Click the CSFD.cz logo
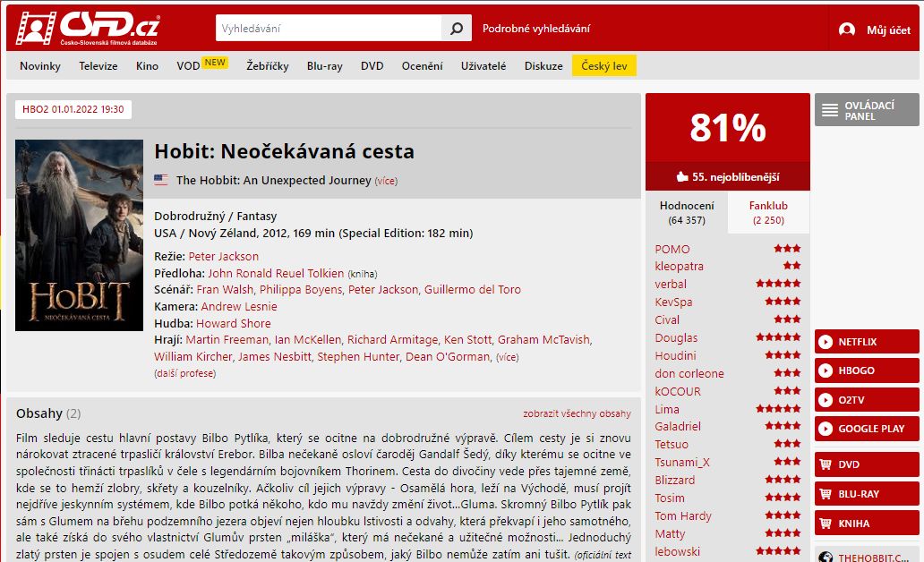Viewport: 924px width, 562px height. pos(88,28)
